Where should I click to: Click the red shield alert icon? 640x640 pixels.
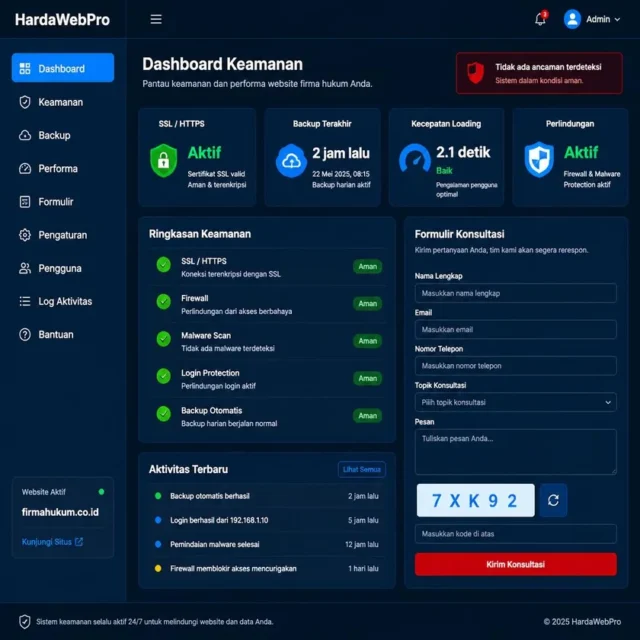476,73
